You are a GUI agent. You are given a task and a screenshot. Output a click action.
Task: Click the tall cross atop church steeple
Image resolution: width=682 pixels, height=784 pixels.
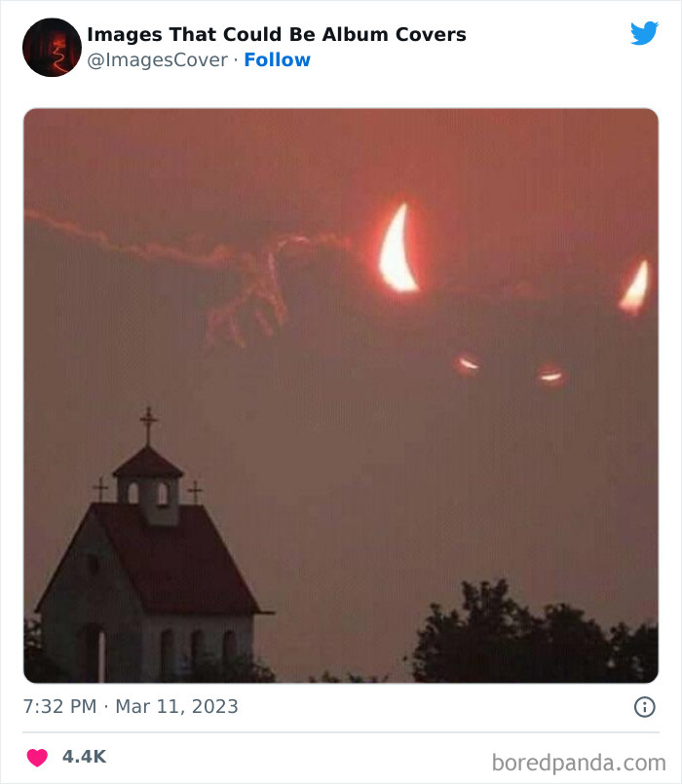pos(148,425)
